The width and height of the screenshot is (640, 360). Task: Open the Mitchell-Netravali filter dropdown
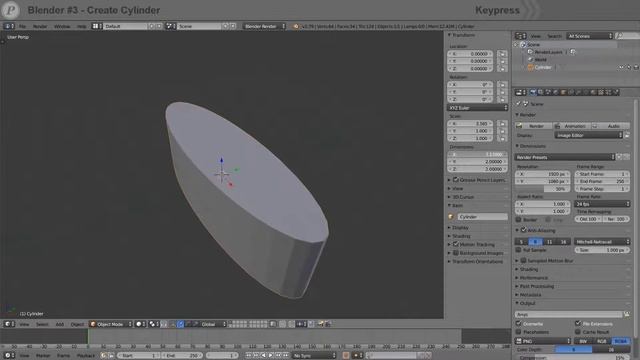[602, 242]
